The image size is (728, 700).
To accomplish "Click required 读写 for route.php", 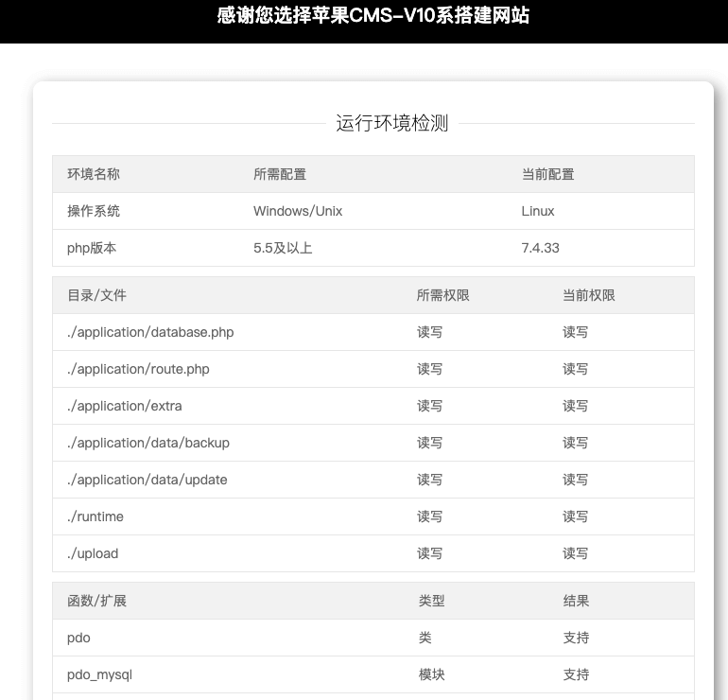I will coord(430,369).
